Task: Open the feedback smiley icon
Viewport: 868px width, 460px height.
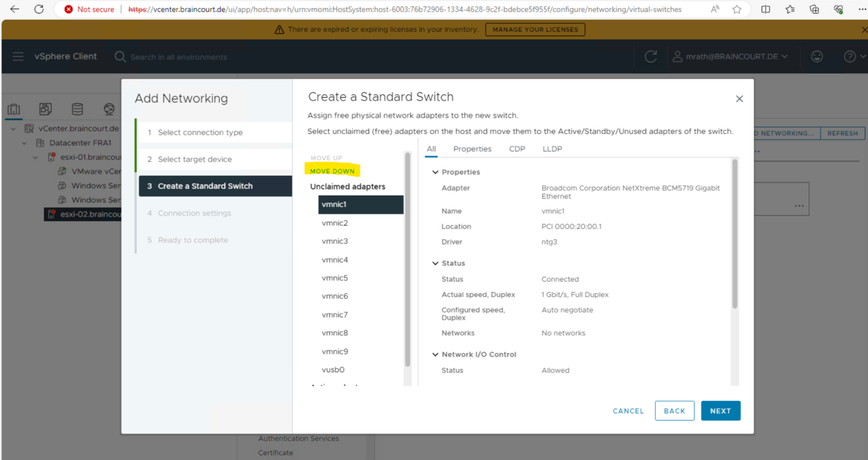Action: point(817,57)
